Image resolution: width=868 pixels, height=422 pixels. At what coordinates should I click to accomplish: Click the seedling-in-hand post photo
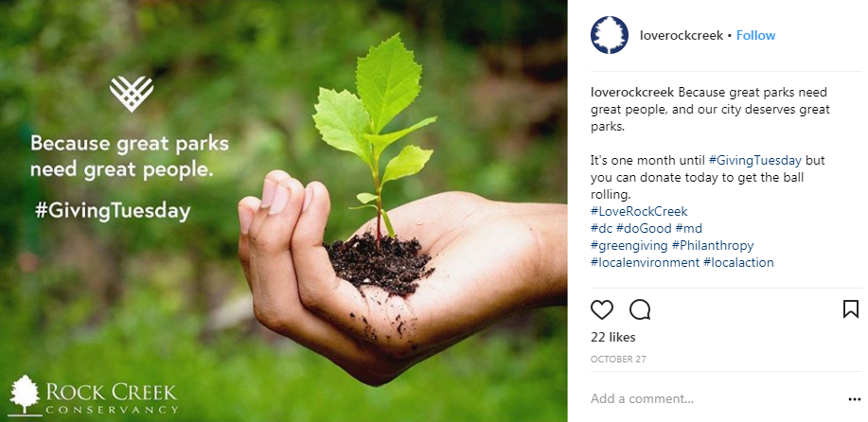click(283, 211)
